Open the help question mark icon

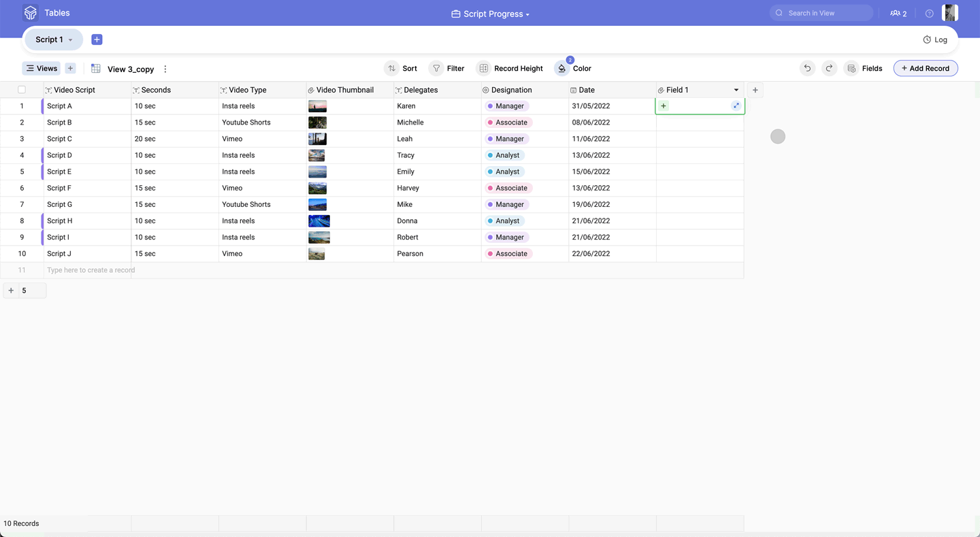coord(929,14)
